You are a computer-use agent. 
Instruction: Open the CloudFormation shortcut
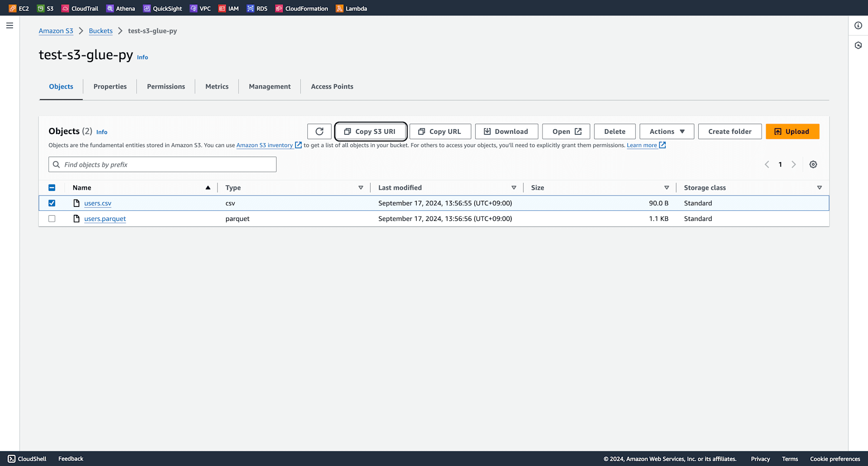click(302, 8)
